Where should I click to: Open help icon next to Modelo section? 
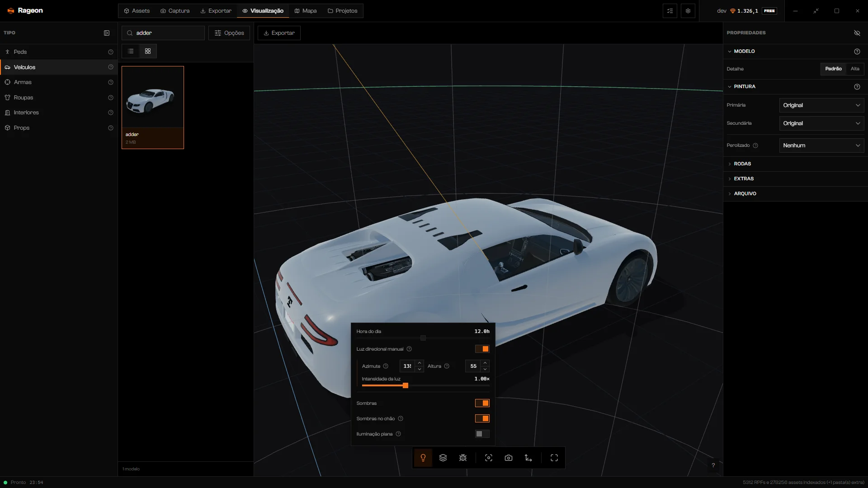[857, 52]
